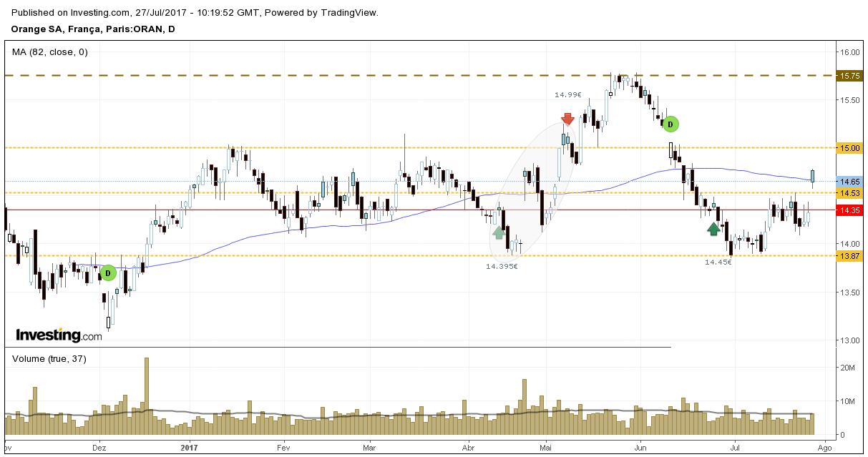Image resolution: width=868 pixels, height=457 pixels.
Task: Click the MA (82, close, 0) indicator legend
Action: click(50, 51)
